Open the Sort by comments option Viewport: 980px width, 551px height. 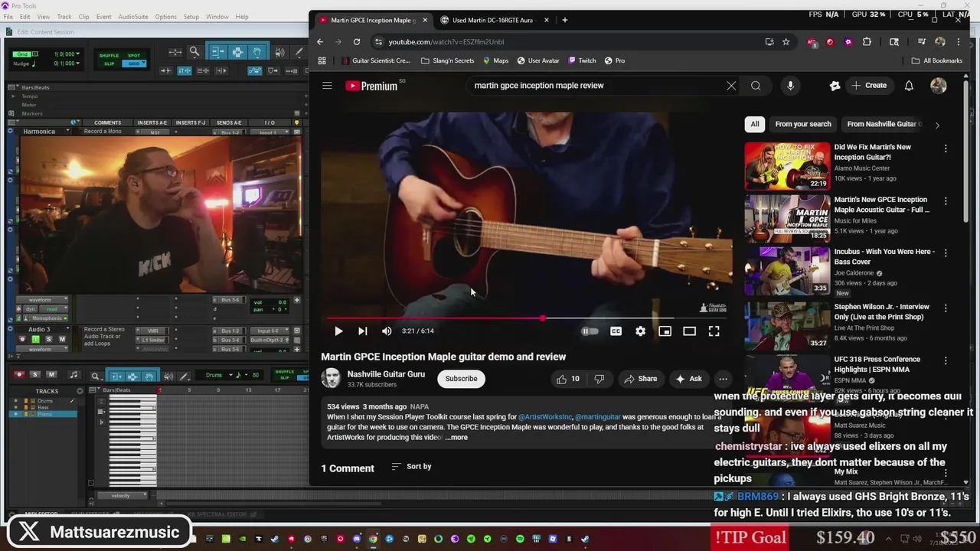click(x=411, y=466)
